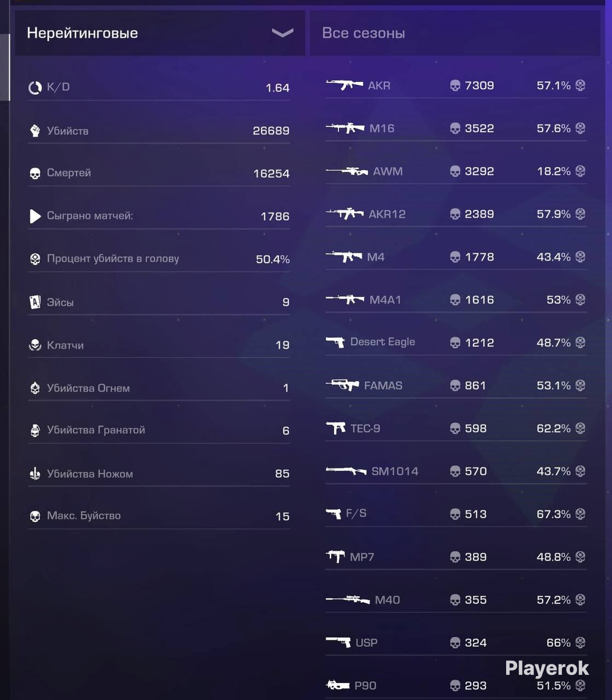Click the Эйсы ace card icon
The image size is (612, 700).
tap(35, 302)
